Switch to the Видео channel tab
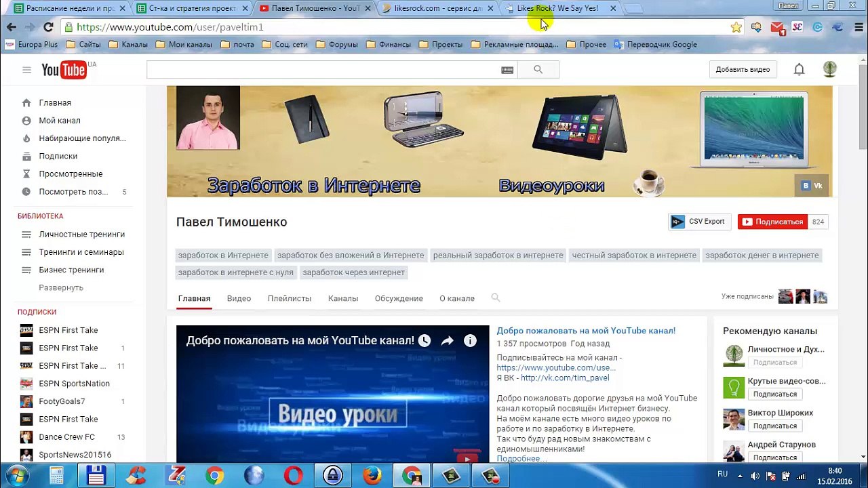The height and width of the screenshot is (488, 868). 239,298
